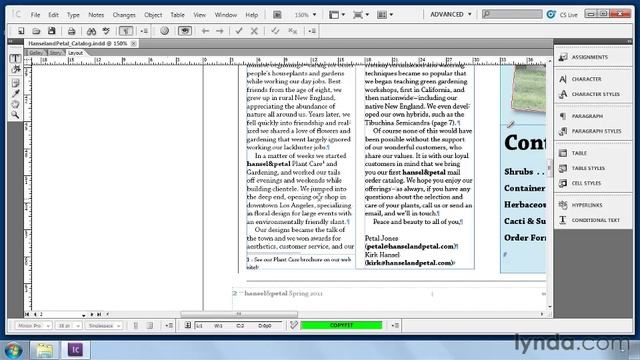Open the Help menu

[252, 15]
